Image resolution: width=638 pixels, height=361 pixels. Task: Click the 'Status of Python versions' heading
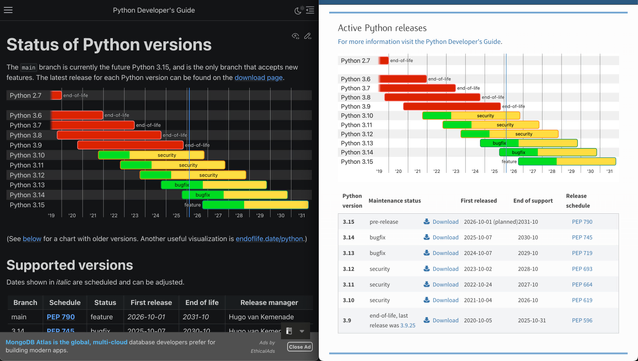tap(109, 44)
